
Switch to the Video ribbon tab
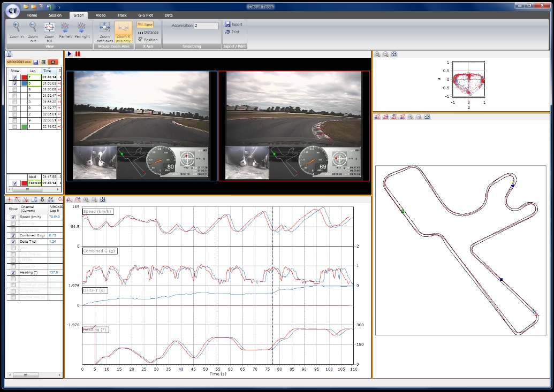click(x=101, y=16)
